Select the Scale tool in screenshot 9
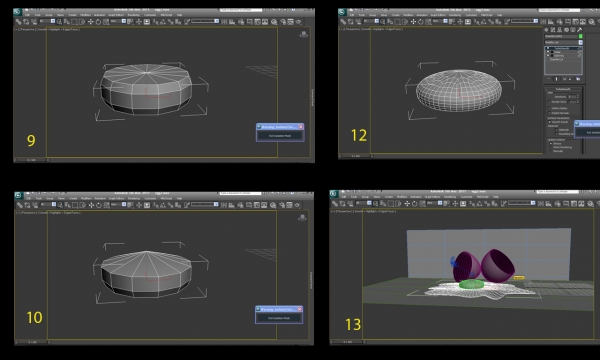600x360 pixels. (x=106, y=22)
